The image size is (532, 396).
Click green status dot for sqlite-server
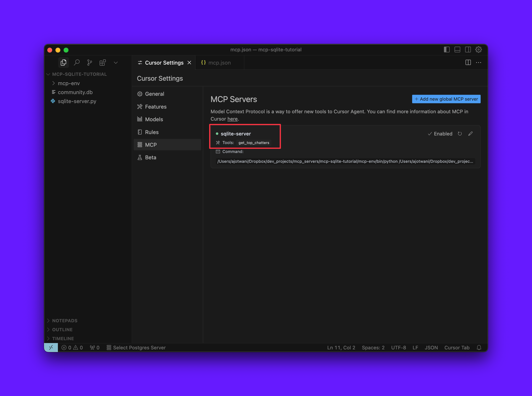(x=217, y=134)
